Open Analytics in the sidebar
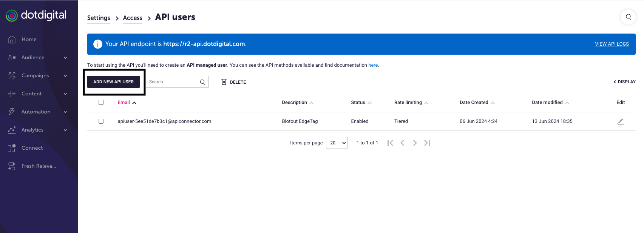The height and width of the screenshot is (233, 644). (x=32, y=130)
